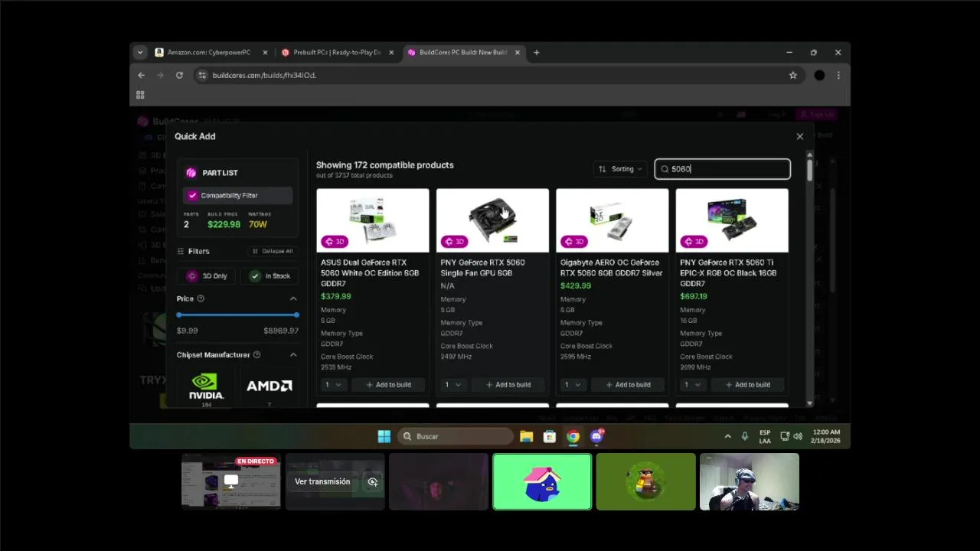
Task: Add PNY Single Fan GPU to build
Action: pos(508,384)
